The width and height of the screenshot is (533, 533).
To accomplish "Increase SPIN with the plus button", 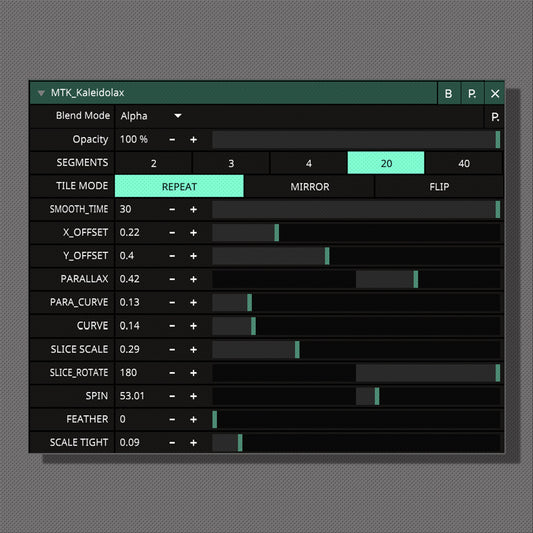I will tap(193, 396).
